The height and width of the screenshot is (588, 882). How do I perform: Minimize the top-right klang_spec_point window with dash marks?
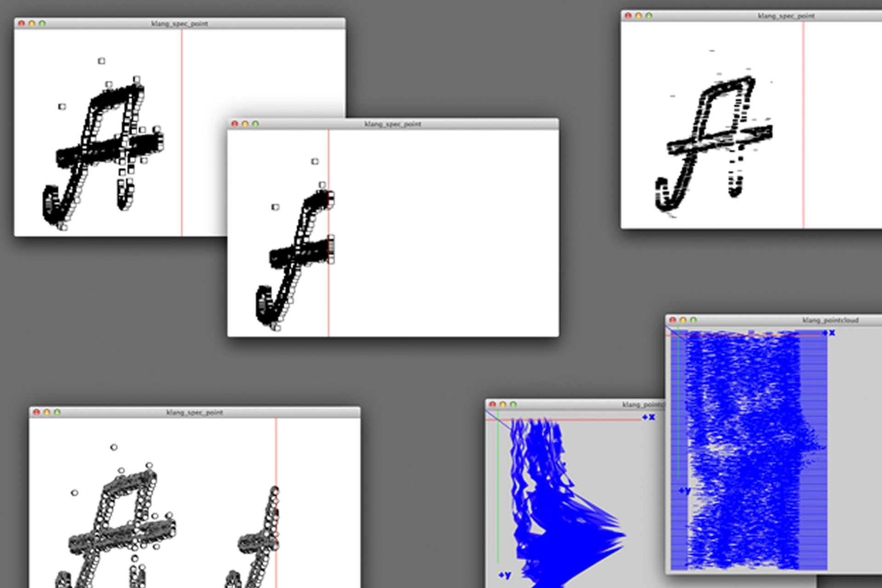638,16
